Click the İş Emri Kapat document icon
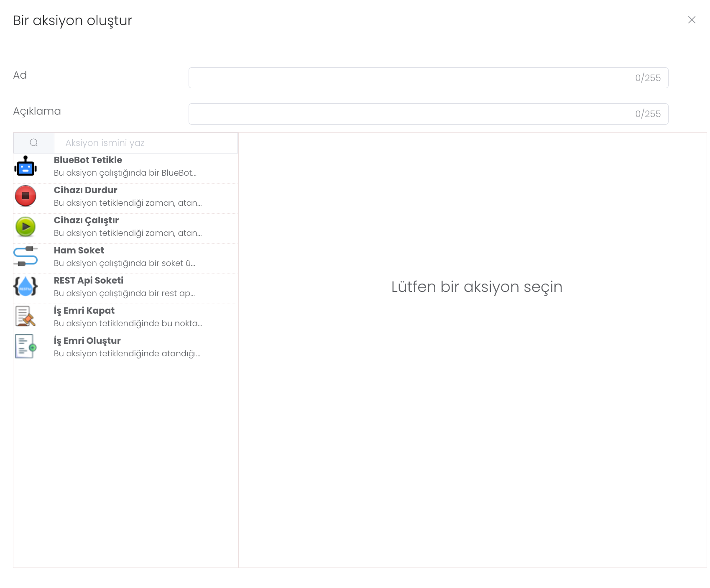Screen dimensions: 710x588 pos(26,317)
